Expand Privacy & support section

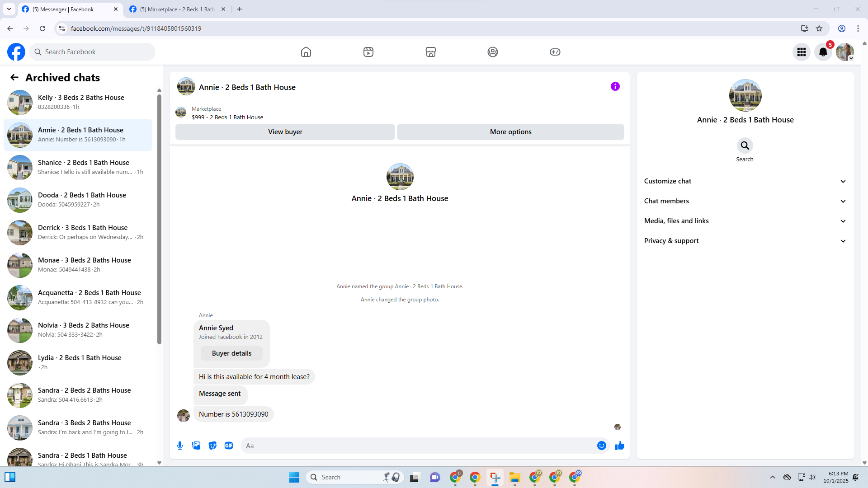745,241
